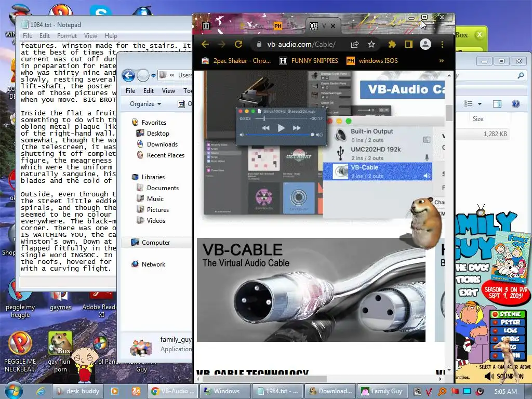Open the 2pac Shakur bookmark

236,61
